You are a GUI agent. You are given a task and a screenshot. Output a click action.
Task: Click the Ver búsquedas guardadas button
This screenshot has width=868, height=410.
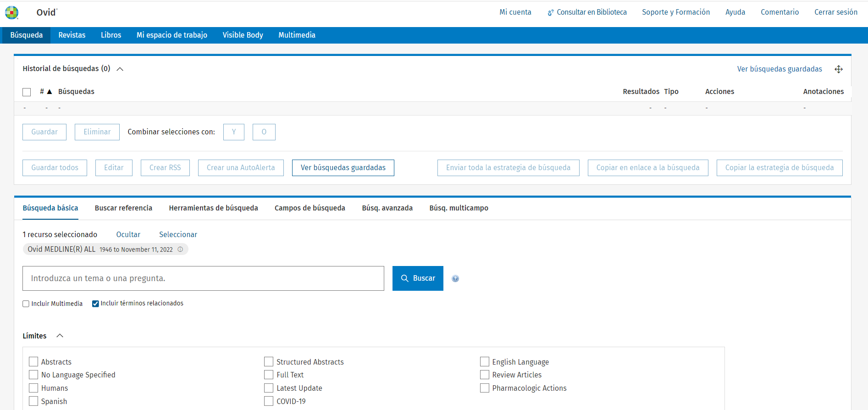[x=343, y=168]
